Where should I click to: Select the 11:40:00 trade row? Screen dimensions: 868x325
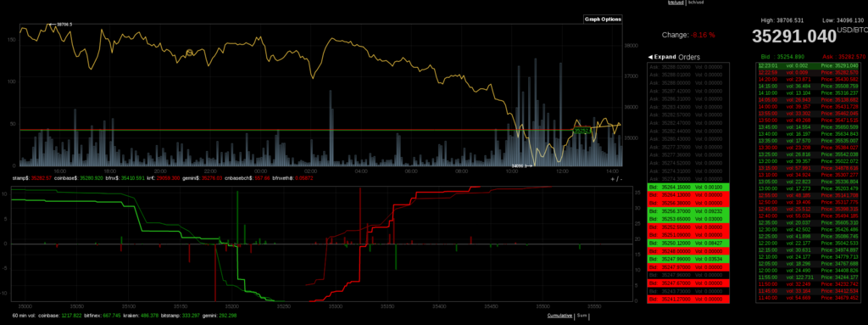[x=809, y=297]
